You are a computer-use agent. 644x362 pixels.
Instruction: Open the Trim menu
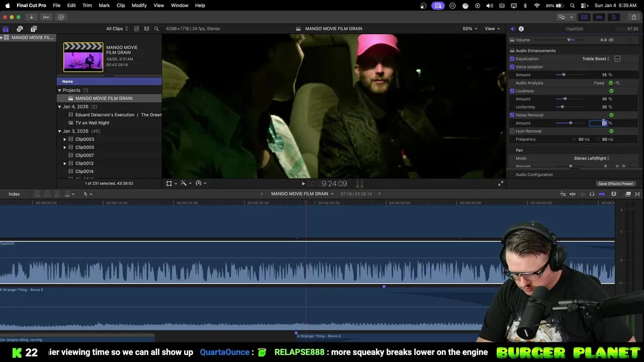click(87, 6)
